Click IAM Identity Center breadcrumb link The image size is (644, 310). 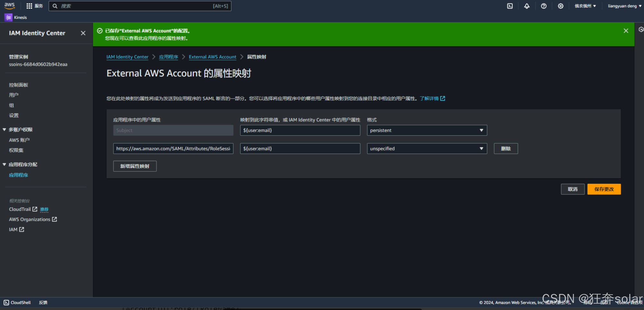[127, 57]
